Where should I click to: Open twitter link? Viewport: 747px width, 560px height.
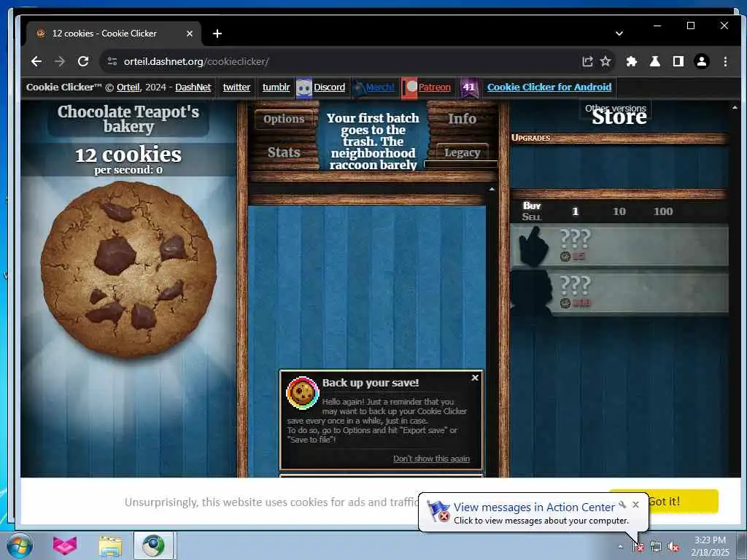tap(236, 87)
